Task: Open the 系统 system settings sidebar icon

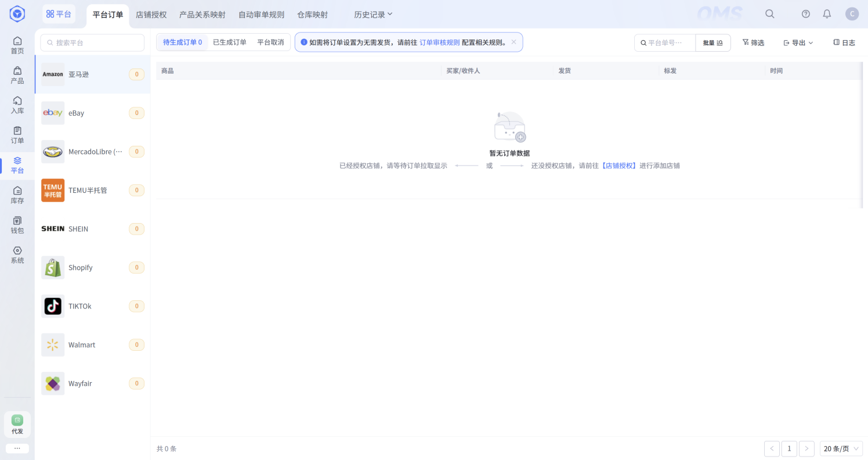Action: click(17, 255)
